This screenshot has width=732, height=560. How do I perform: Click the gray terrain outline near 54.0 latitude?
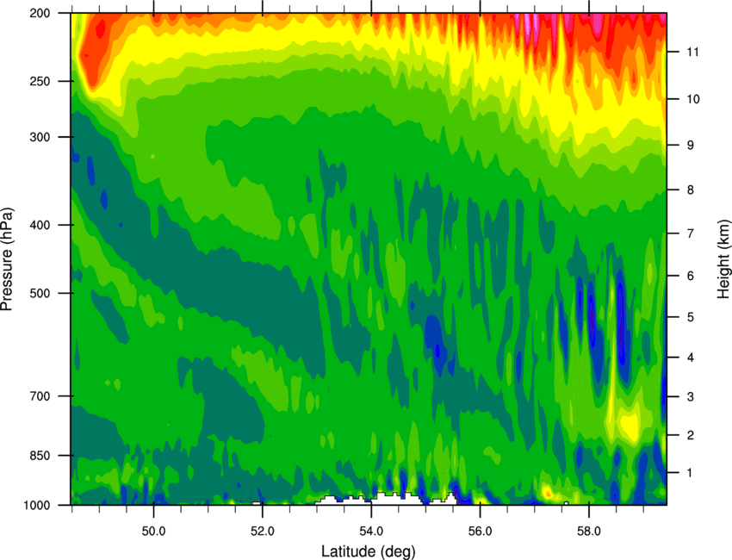(x=370, y=498)
